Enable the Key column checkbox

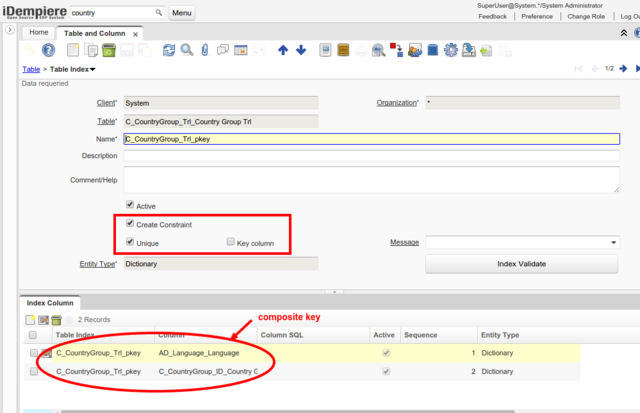230,243
